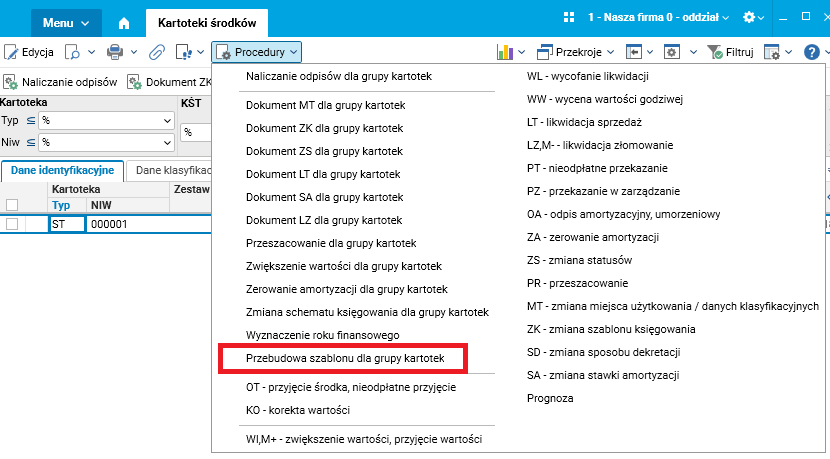The image size is (830, 459).
Task: Click the Edycja pencil icon
Action: pos(11,52)
